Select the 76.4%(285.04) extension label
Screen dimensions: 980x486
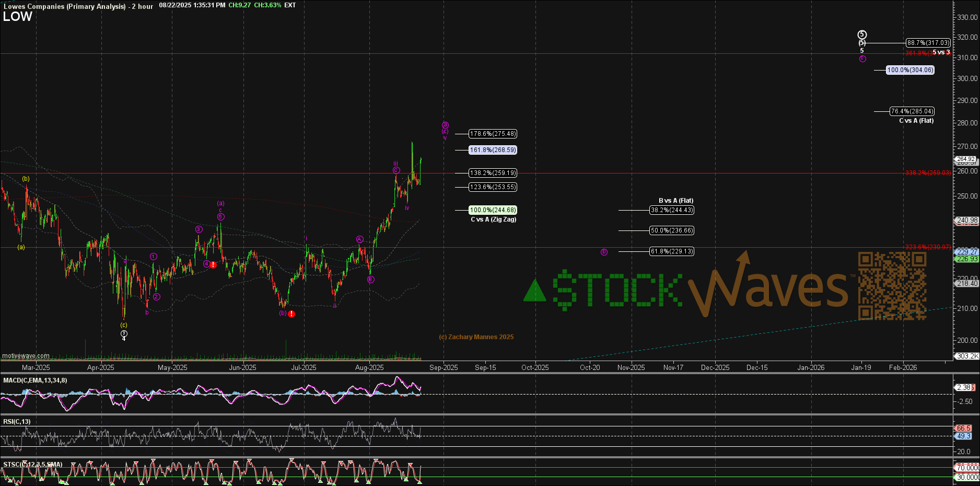click(912, 111)
